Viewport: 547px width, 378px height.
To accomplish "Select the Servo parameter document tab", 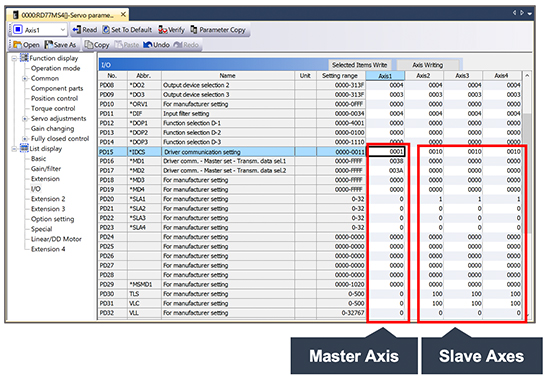I will pos(67,15).
